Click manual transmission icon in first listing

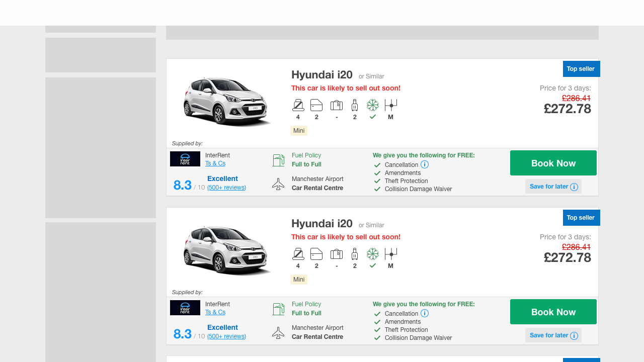pos(390,105)
